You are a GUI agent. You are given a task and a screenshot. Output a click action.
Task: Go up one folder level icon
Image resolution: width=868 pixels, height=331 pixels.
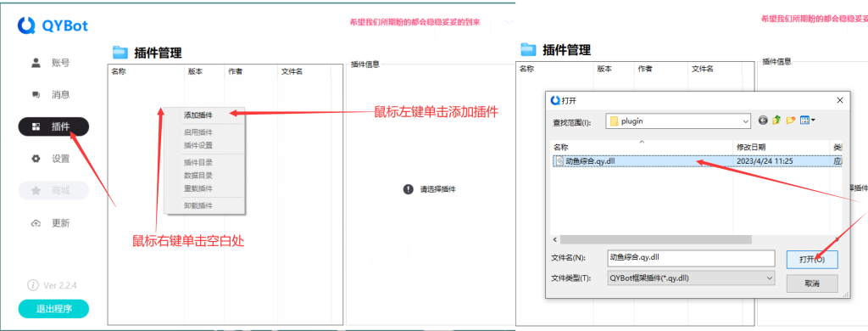tap(776, 120)
